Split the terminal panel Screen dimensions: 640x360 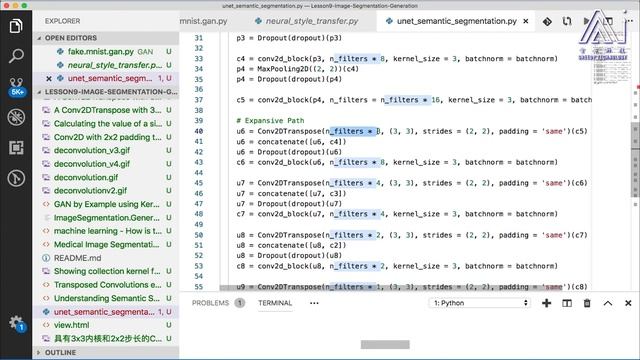[567, 303]
